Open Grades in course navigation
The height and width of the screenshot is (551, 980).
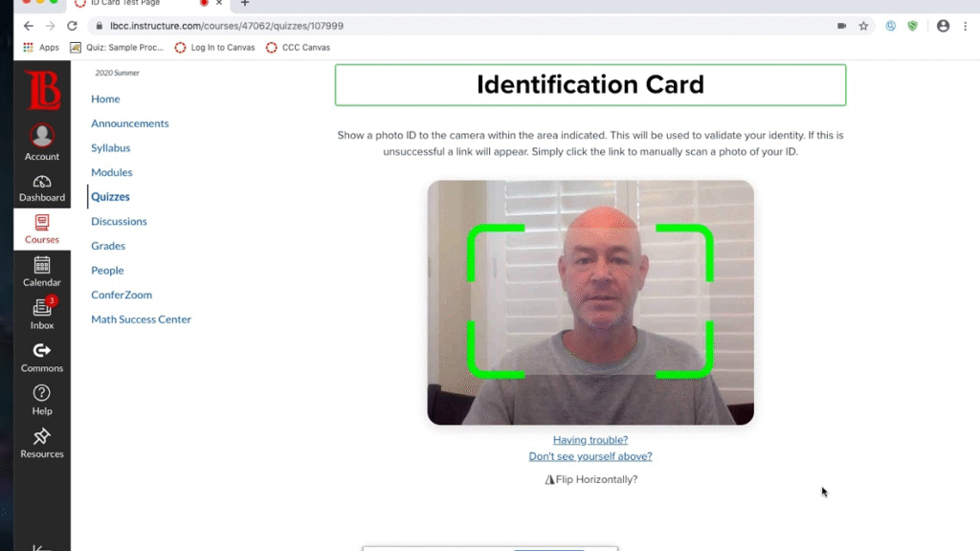pyautogui.click(x=108, y=246)
